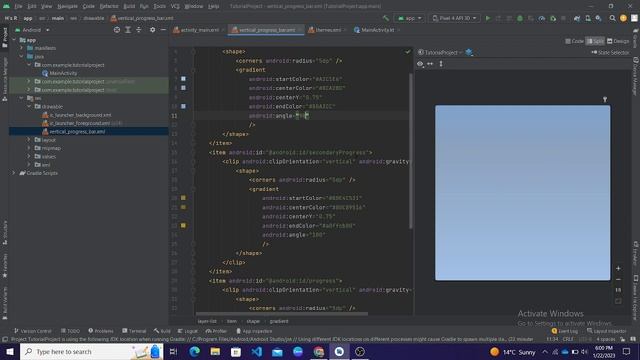Open the VCS menu
Image resolution: width=640 pixels, height=360 pixels.
(175, 6)
